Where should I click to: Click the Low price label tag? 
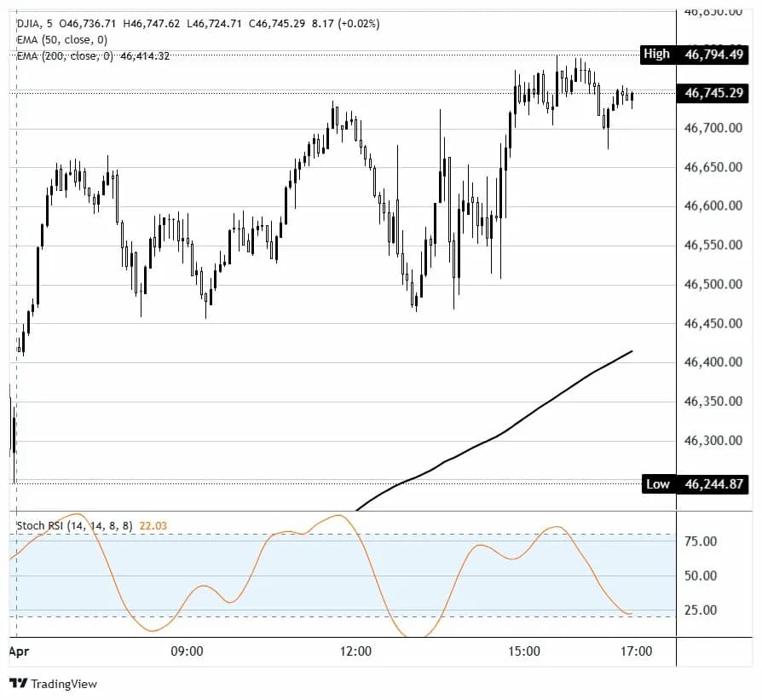[x=657, y=483]
